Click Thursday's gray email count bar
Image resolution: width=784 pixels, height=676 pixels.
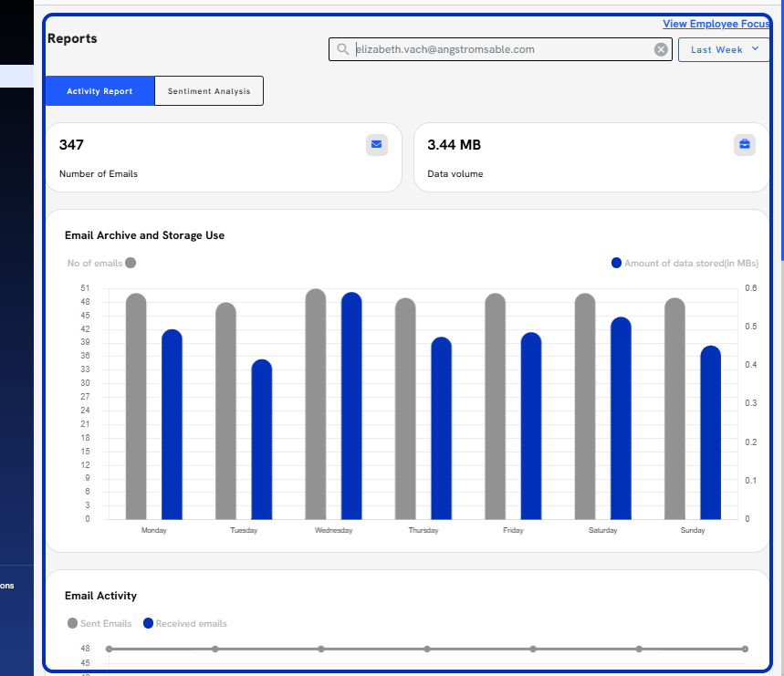tap(405, 408)
